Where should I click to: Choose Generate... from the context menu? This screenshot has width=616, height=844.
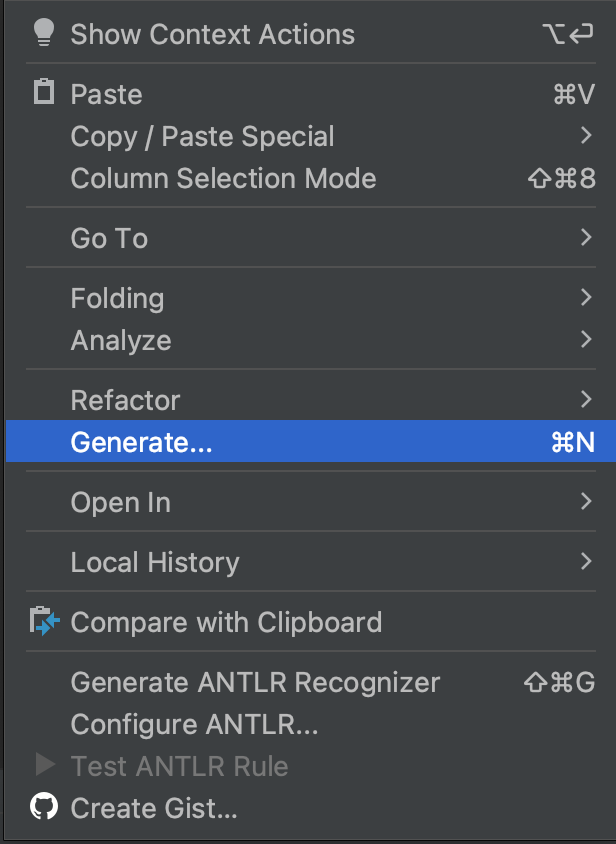141,442
